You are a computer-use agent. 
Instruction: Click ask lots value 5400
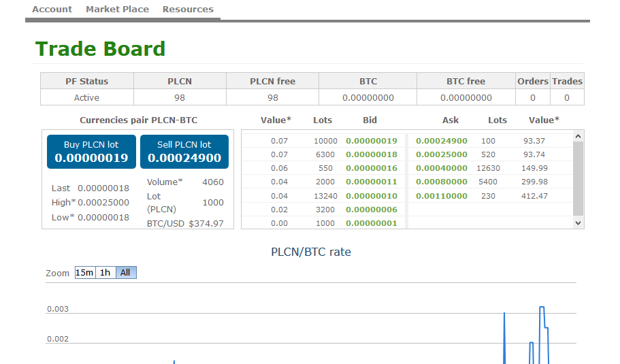[x=489, y=182]
